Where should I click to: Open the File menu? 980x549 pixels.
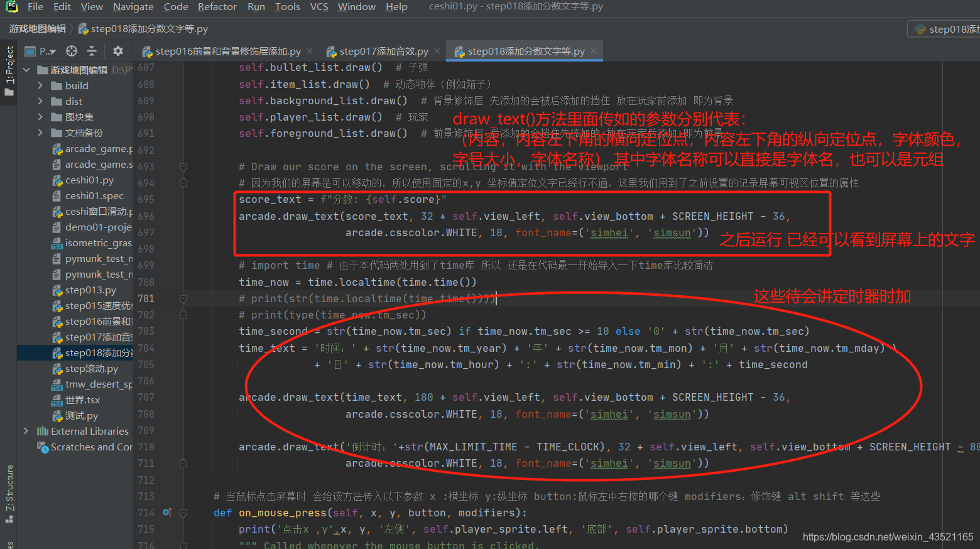(x=35, y=7)
